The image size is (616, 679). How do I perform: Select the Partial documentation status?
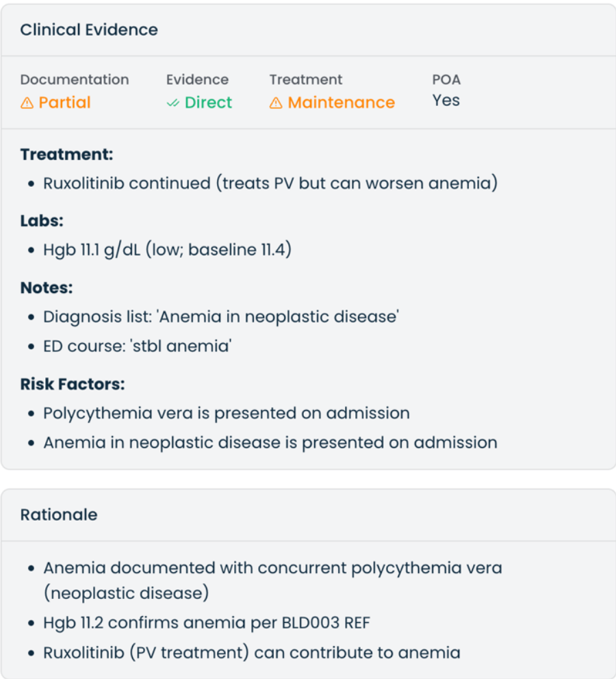coord(55,103)
